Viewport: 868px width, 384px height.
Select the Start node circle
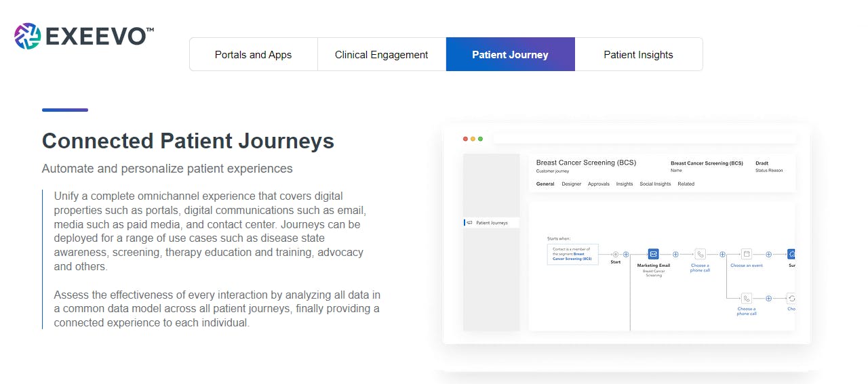tap(615, 254)
